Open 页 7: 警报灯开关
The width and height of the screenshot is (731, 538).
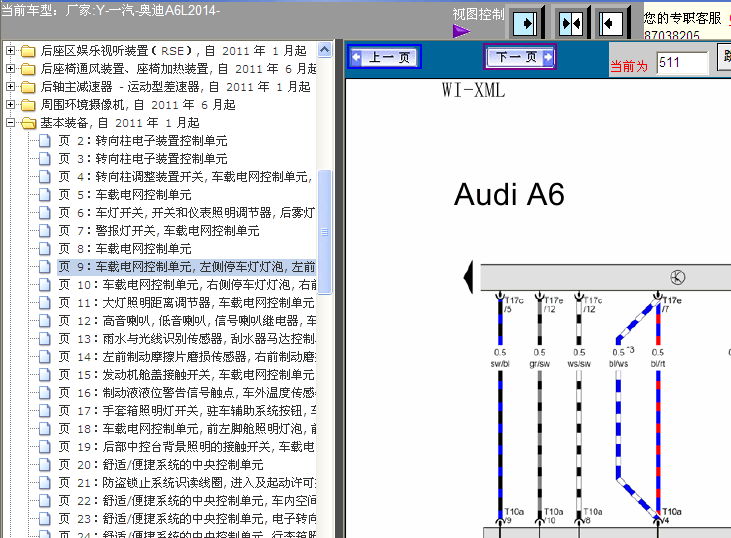[159, 231]
